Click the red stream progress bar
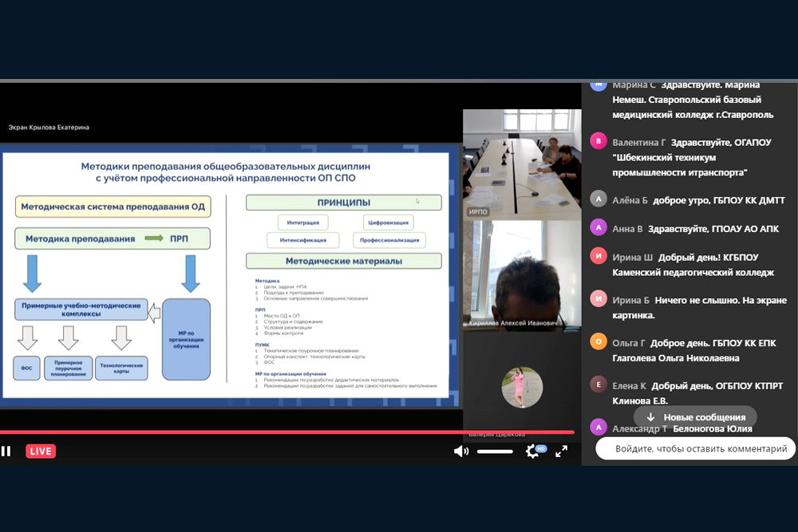 [287, 432]
